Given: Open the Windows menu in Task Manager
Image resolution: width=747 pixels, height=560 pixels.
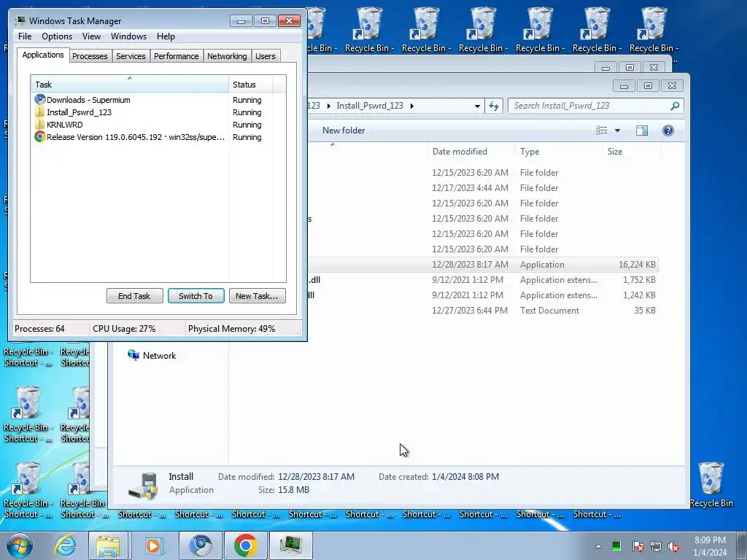Looking at the screenshot, I should coord(128,36).
